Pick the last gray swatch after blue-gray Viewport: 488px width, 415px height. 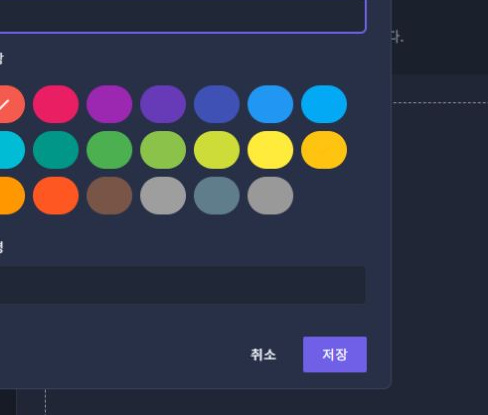[270, 196]
